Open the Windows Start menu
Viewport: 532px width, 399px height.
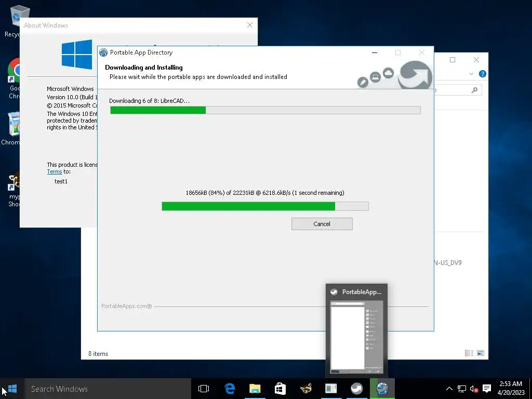tap(12, 389)
